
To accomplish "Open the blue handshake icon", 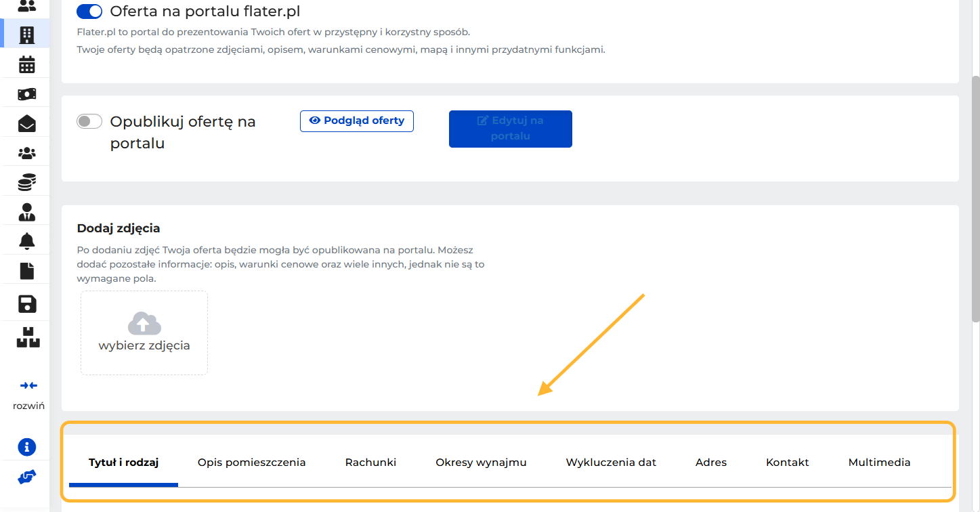I will click(27, 477).
